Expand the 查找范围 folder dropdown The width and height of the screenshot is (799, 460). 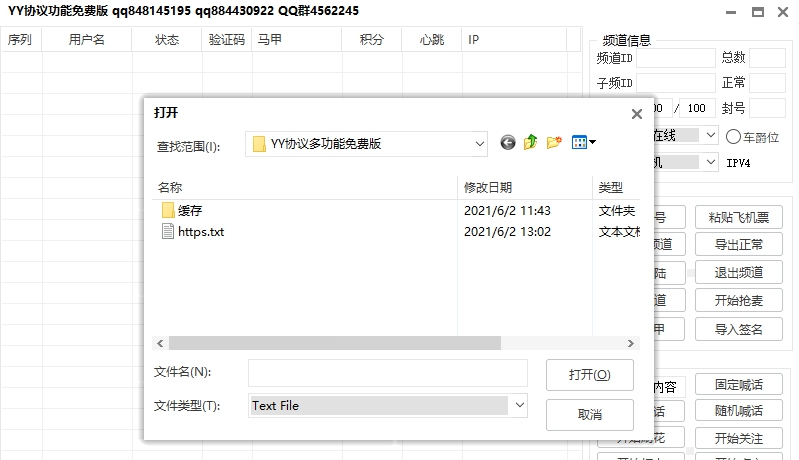click(480, 144)
